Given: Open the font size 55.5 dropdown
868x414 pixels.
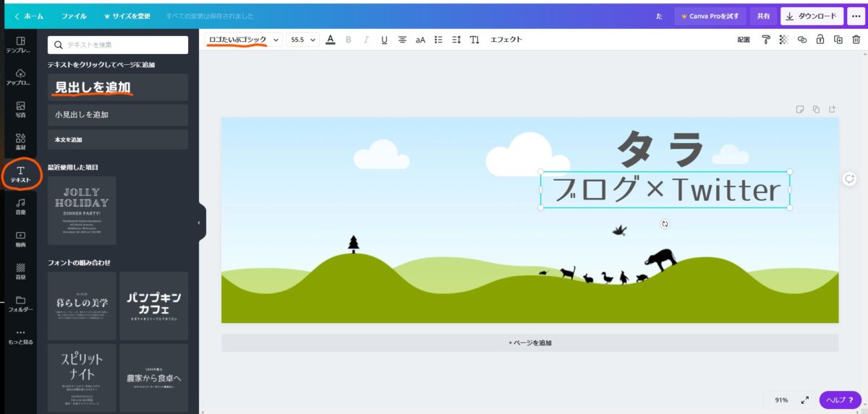Looking at the screenshot, I should [303, 40].
